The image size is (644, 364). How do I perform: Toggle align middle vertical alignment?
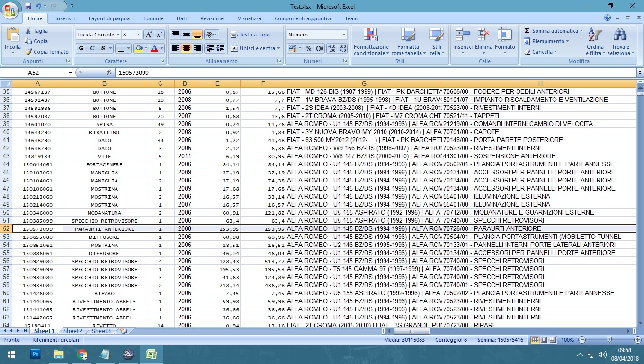pyautogui.click(x=187, y=35)
